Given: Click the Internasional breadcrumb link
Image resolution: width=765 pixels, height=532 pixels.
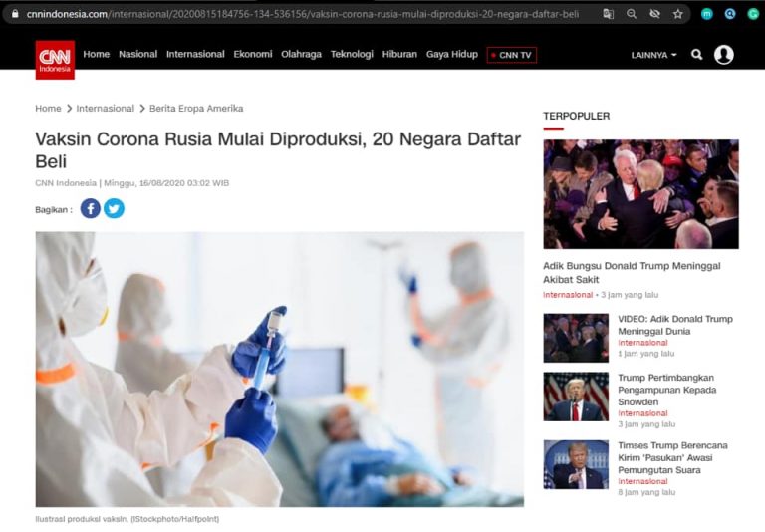Looking at the screenshot, I should click(x=105, y=109).
